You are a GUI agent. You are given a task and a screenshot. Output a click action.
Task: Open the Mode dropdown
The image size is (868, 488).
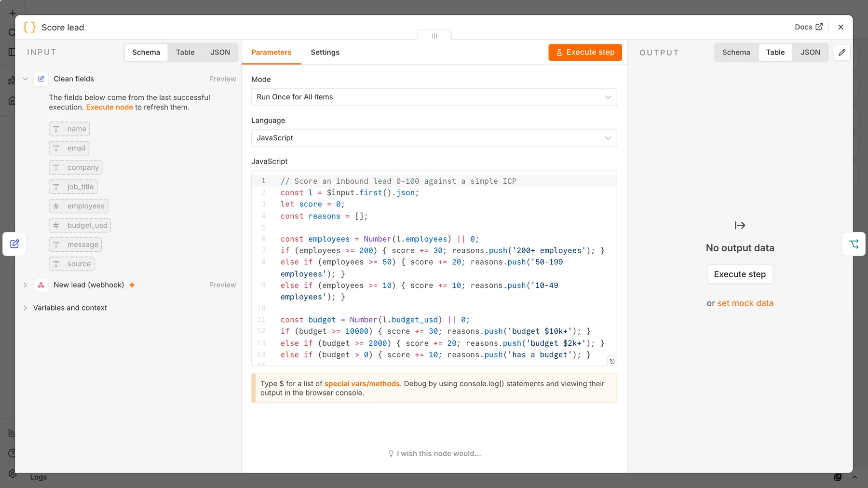(434, 97)
